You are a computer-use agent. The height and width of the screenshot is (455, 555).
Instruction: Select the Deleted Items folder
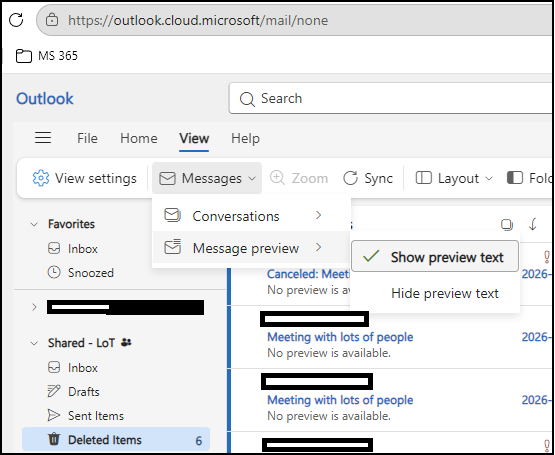point(116,440)
